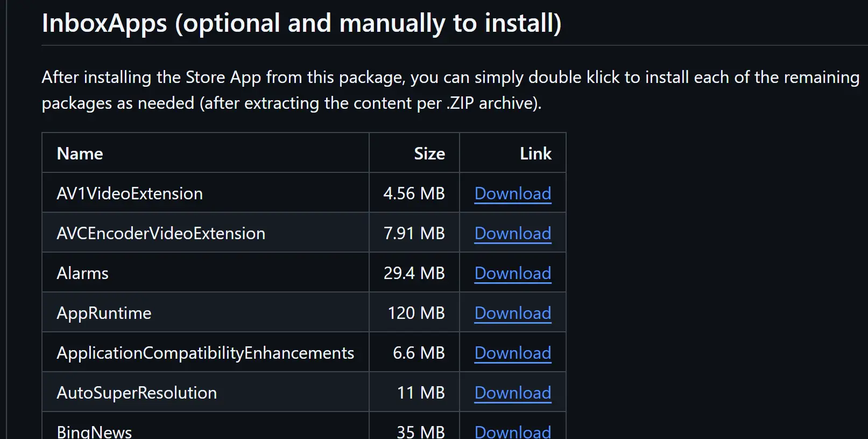Download the BingNews package
The height and width of the screenshot is (439, 868).
click(x=512, y=431)
